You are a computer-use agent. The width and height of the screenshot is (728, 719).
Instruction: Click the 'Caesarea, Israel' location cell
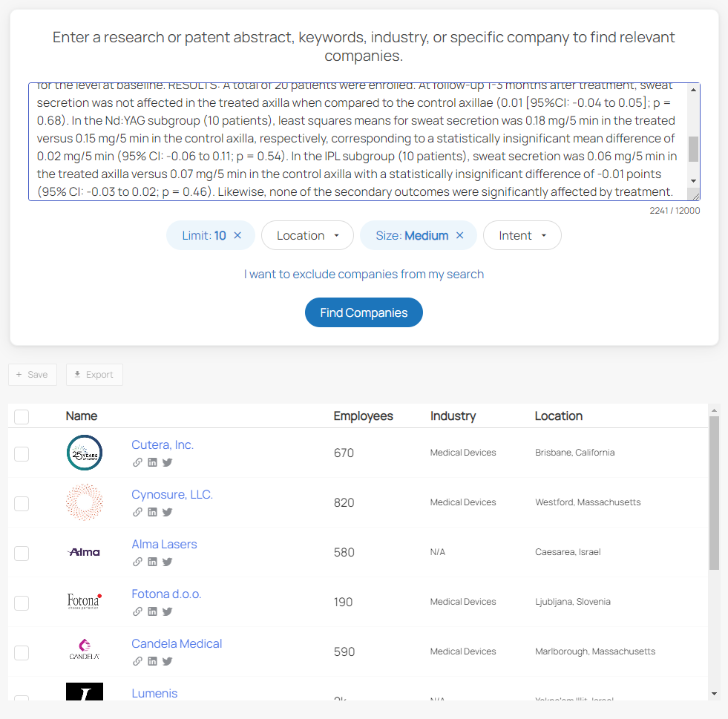[568, 552]
